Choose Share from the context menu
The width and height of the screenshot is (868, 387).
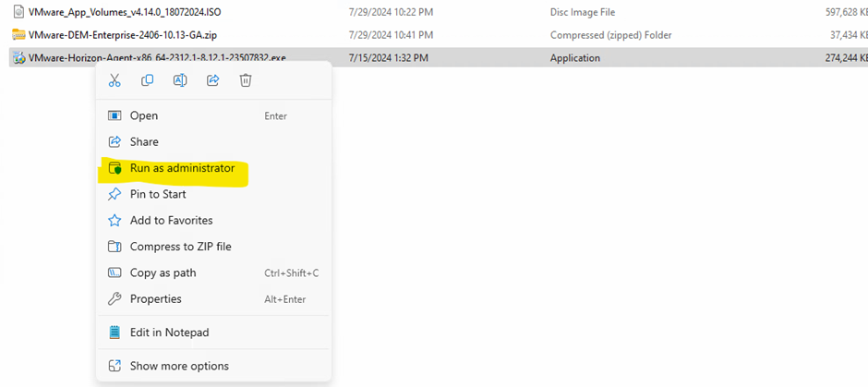tap(144, 141)
